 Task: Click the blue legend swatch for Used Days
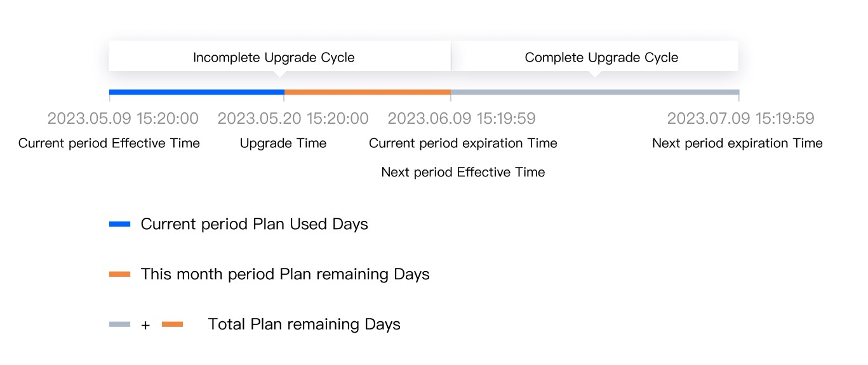click(x=119, y=224)
